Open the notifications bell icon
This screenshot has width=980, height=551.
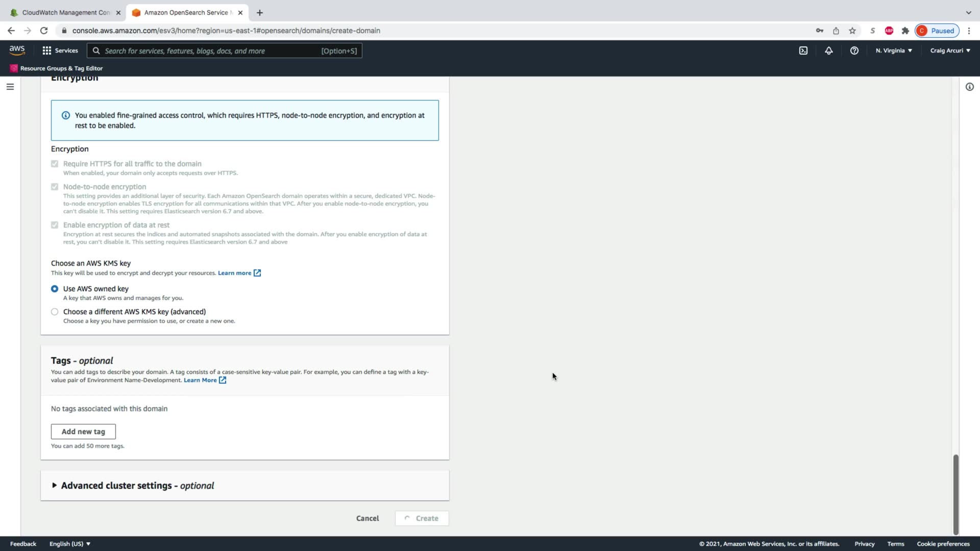point(828,51)
